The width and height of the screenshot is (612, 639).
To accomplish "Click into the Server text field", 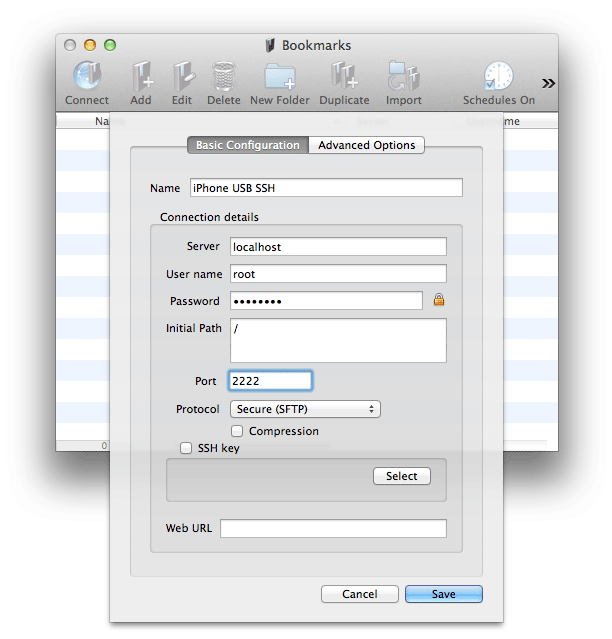I will coord(338,247).
